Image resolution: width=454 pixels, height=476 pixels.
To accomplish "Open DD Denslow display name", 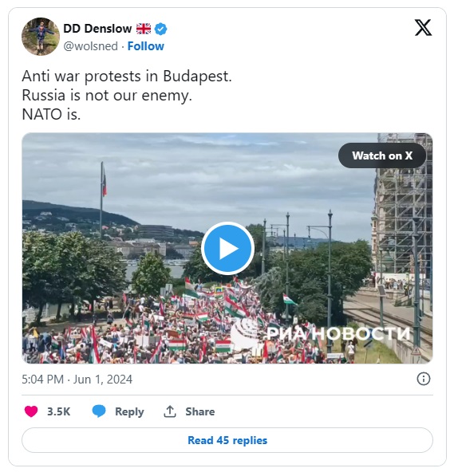I will pyautogui.click(x=97, y=29).
